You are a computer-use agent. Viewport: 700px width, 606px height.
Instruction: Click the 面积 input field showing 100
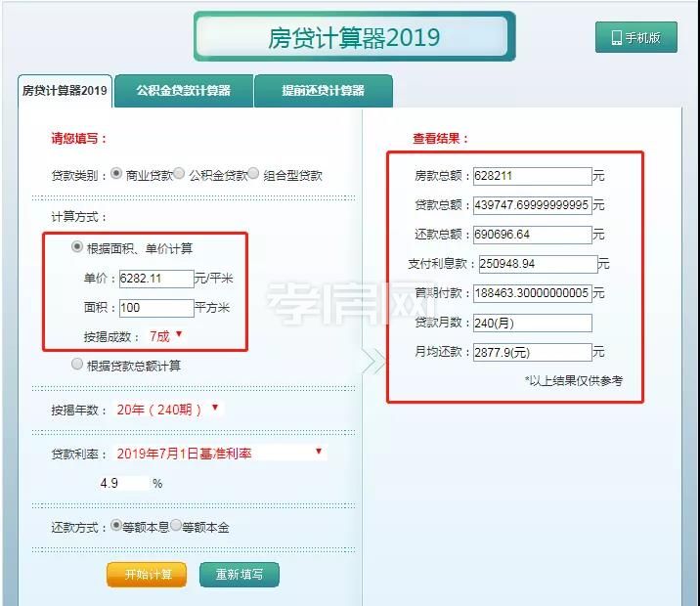(156, 308)
